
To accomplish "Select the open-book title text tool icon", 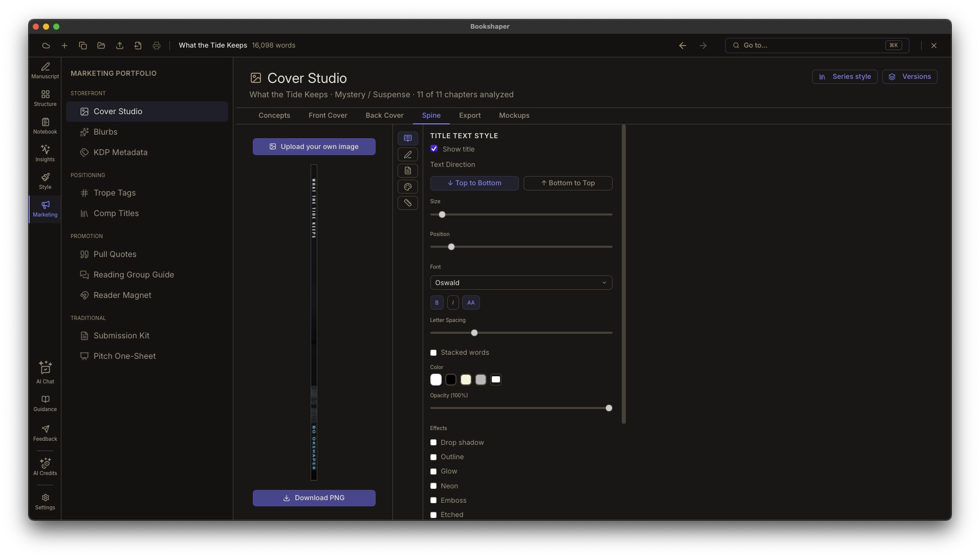I will point(408,138).
